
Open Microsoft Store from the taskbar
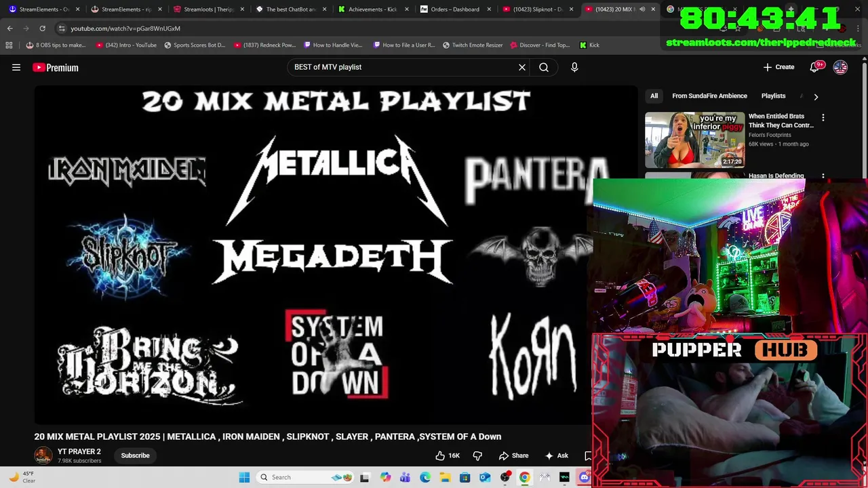tap(465, 477)
